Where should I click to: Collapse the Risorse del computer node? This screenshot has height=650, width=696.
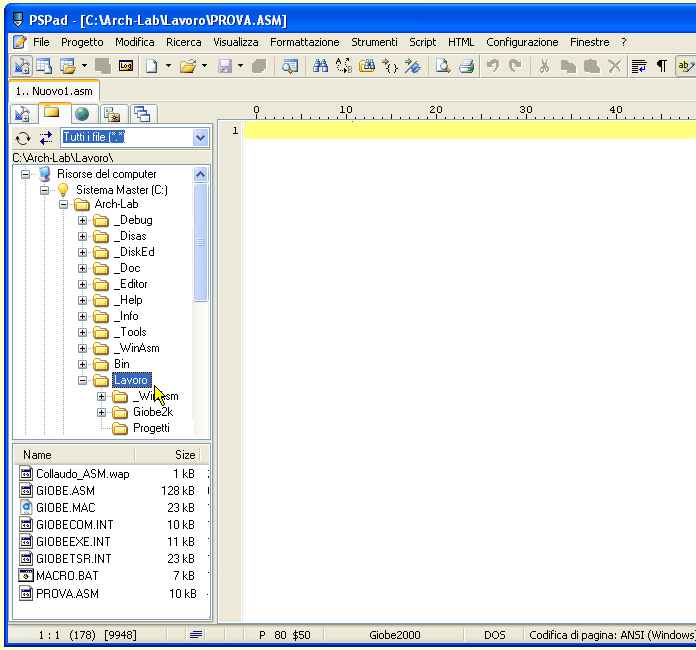pos(25,174)
